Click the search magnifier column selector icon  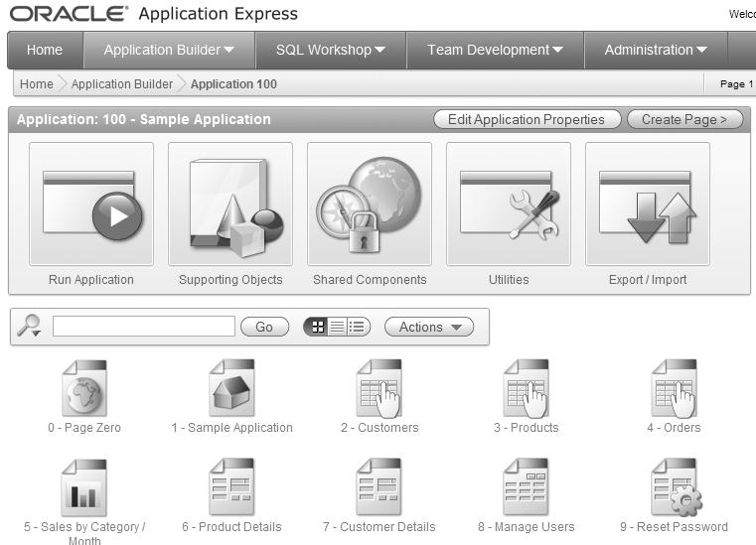[x=30, y=326]
